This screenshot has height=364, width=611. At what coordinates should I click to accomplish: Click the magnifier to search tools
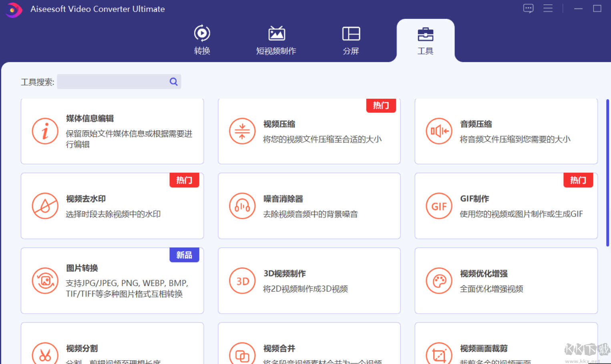click(x=173, y=81)
